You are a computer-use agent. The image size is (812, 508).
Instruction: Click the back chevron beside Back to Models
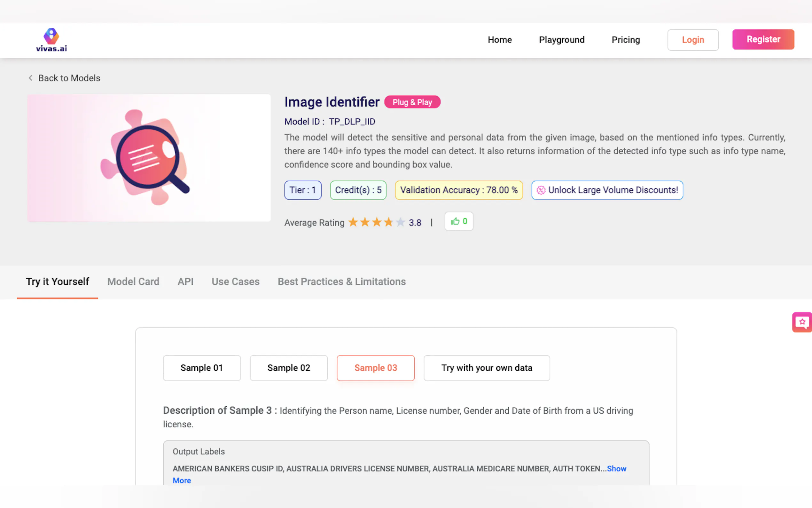(31, 78)
